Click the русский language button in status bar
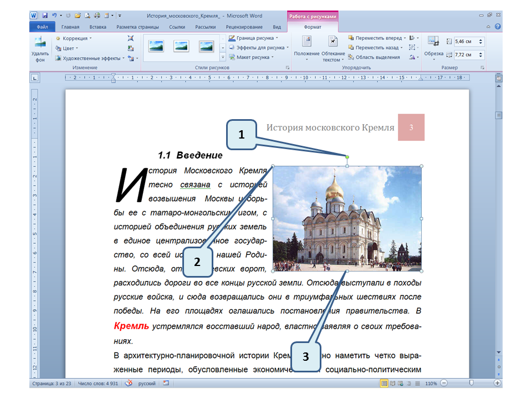Image resolution: width=532 pixels, height=399 pixels. (x=146, y=383)
